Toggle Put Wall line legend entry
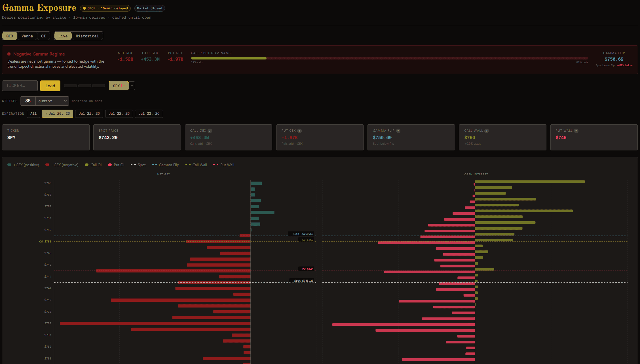Screen dimensions: 640x364 coord(223,165)
